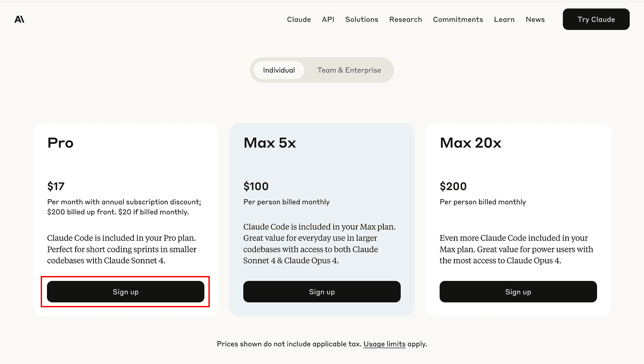
Task: Open the Research page
Action: click(405, 19)
